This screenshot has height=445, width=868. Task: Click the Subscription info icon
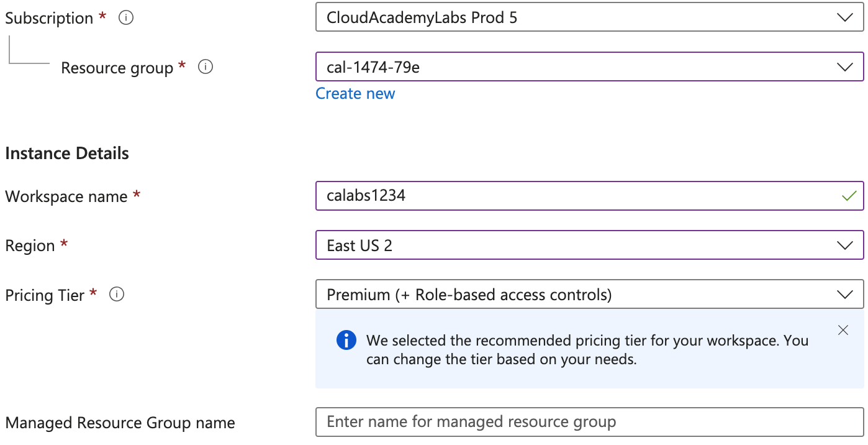click(126, 18)
